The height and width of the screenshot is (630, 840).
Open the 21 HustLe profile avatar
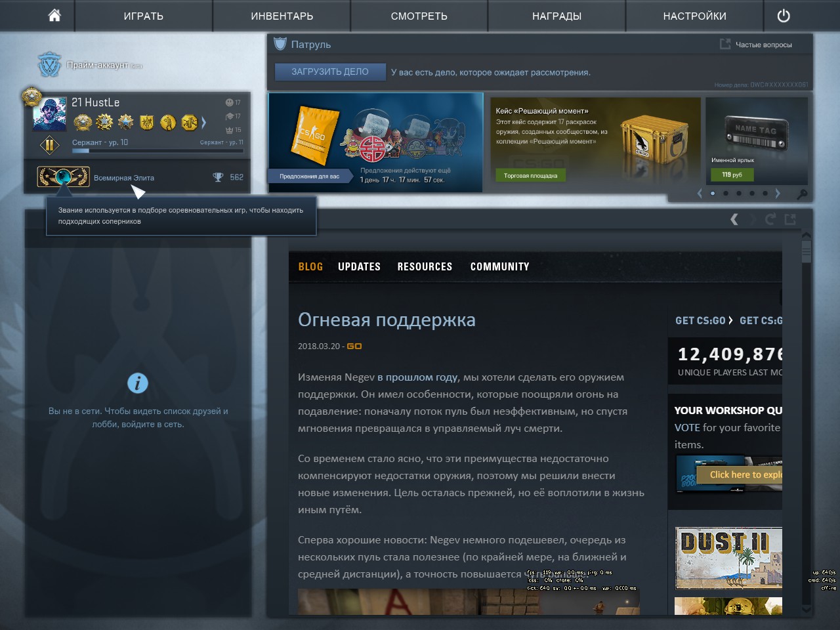pyautogui.click(x=50, y=114)
